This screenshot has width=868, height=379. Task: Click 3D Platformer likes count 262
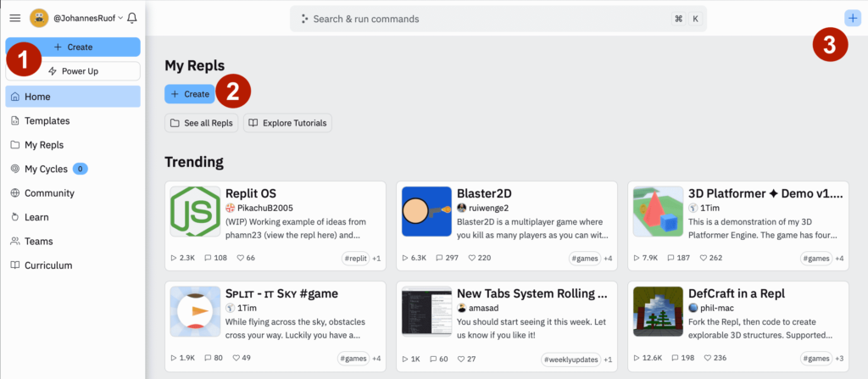pos(711,259)
